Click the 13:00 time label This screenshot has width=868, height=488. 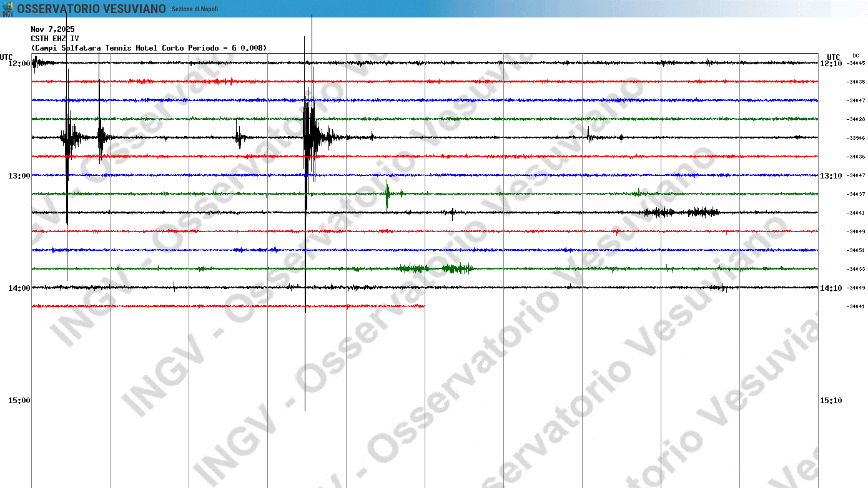pos(19,176)
